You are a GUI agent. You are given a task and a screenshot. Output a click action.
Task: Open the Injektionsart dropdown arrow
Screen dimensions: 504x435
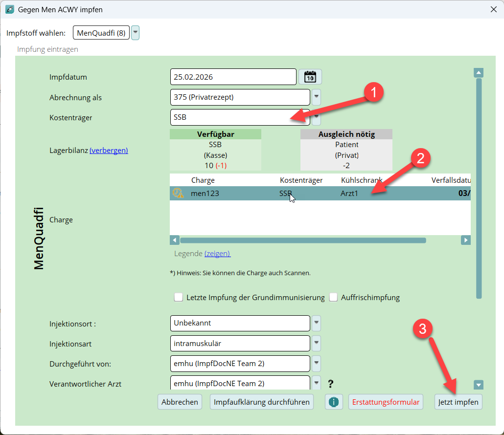(317, 343)
